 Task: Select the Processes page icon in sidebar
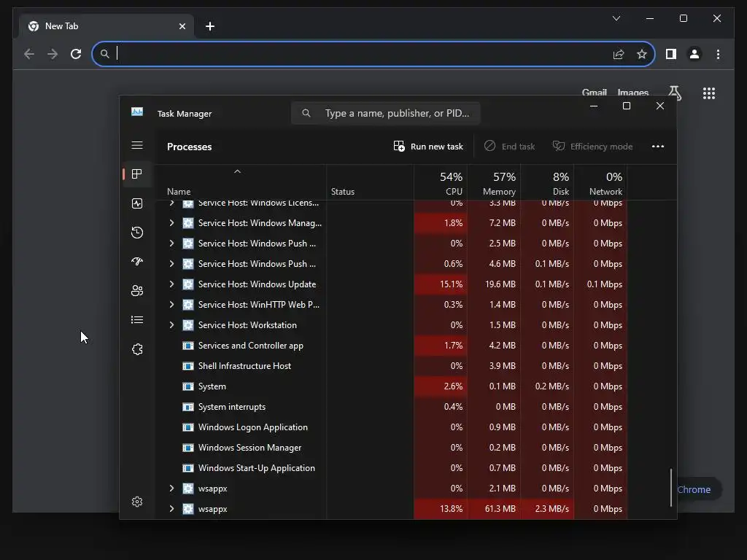point(137,174)
